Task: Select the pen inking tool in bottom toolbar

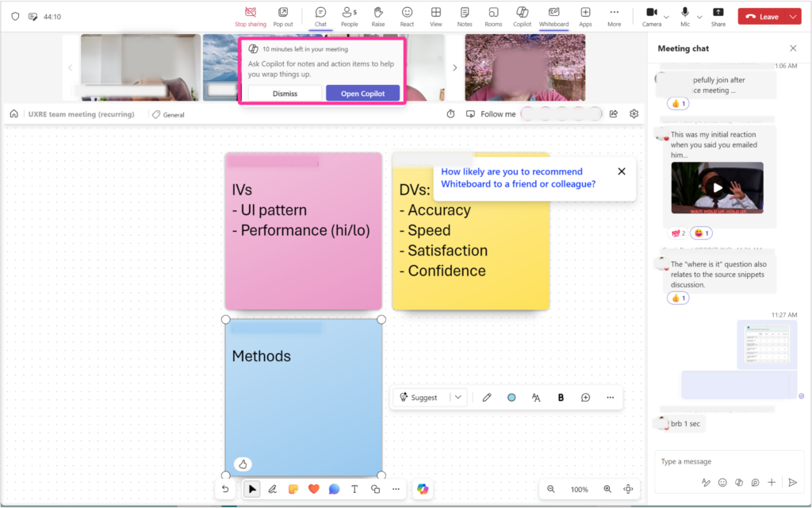Action: [x=272, y=489]
